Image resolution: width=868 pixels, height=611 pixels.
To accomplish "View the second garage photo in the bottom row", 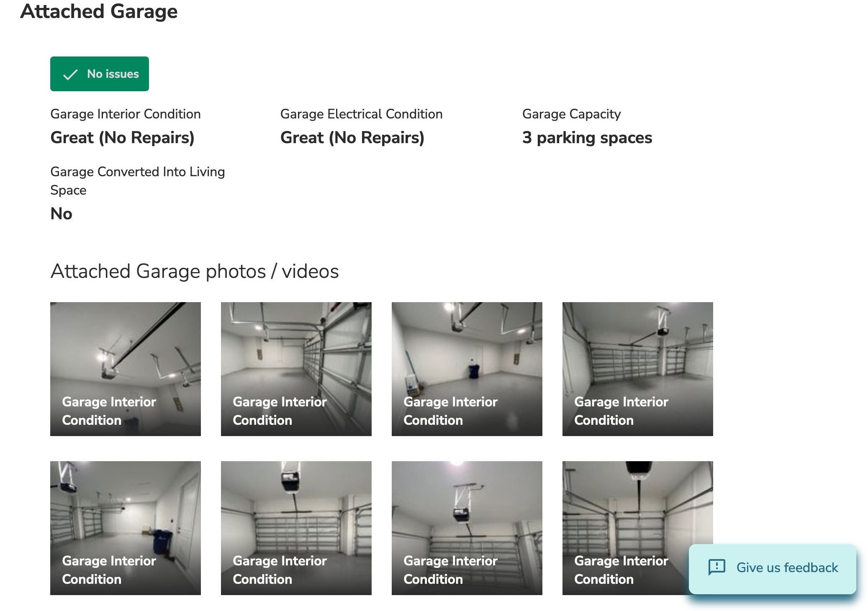I will pos(296,528).
